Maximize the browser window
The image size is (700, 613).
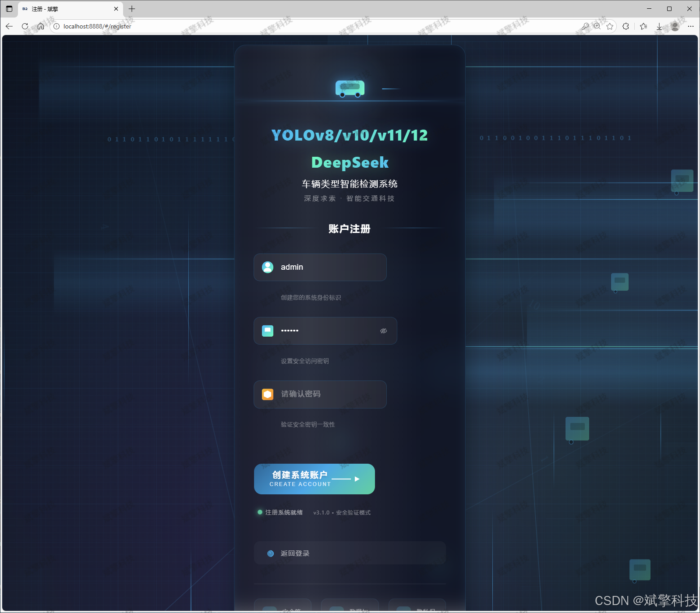tap(669, 9)
